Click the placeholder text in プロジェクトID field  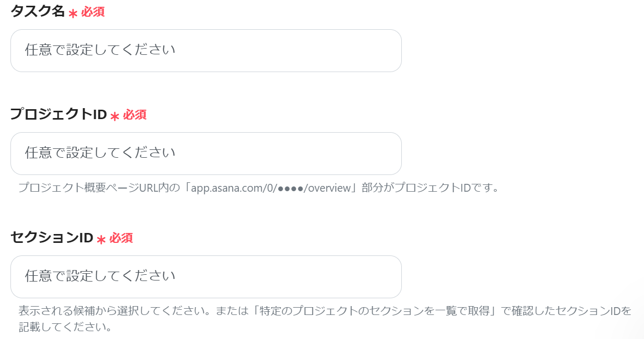[100, 153]
